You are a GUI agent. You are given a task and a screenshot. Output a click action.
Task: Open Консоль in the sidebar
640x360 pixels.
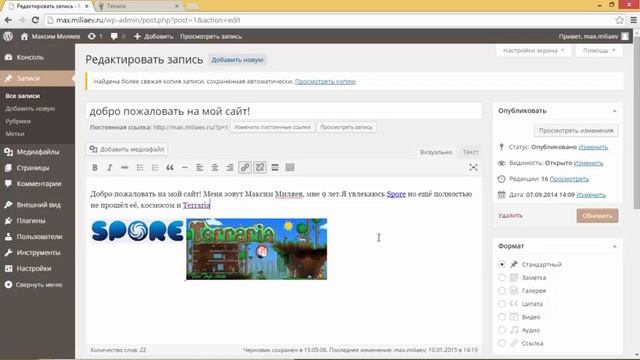pyautogui.click(x=30, y=58)
